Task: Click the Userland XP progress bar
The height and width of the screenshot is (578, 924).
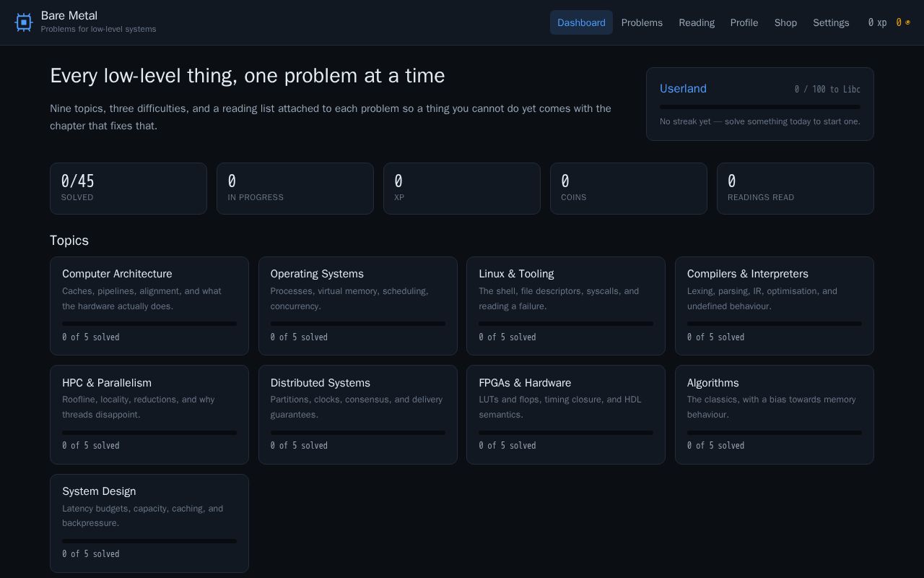Action: coord(760,107)
